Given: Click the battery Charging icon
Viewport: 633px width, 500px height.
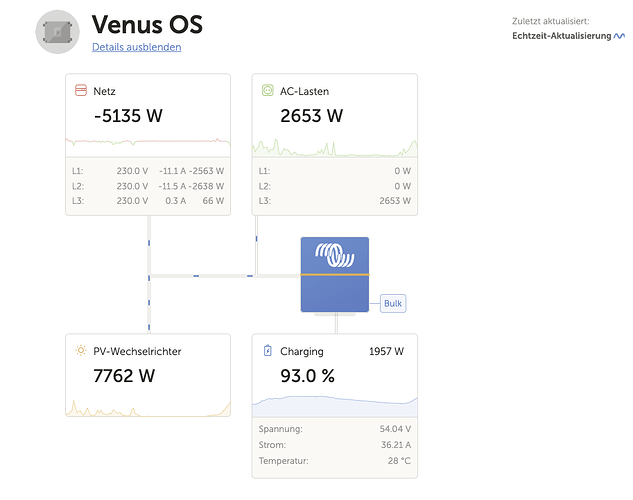Looking at the screenshot, I should tap(267, 350).
